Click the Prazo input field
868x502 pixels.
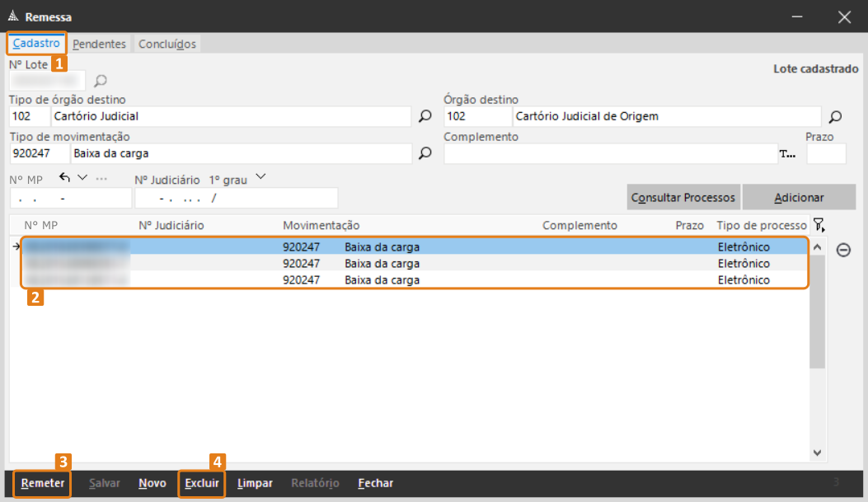click(x=826, y=153)
